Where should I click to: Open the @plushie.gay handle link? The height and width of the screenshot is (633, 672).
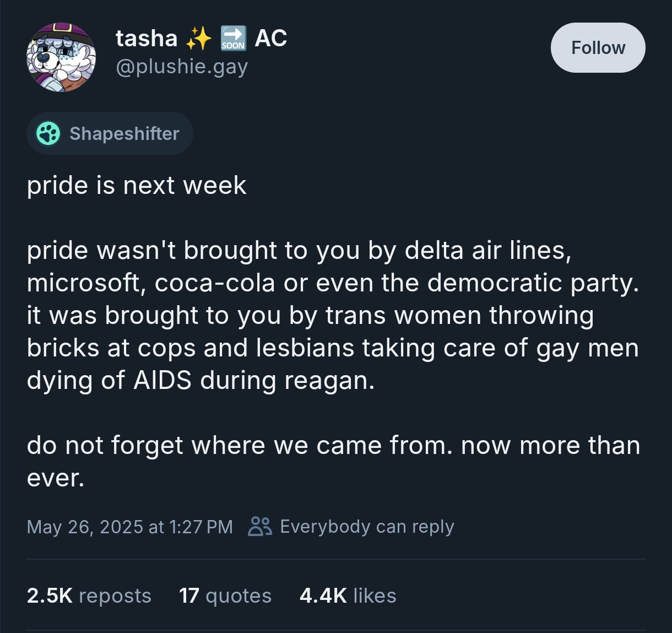coord(182,67)
